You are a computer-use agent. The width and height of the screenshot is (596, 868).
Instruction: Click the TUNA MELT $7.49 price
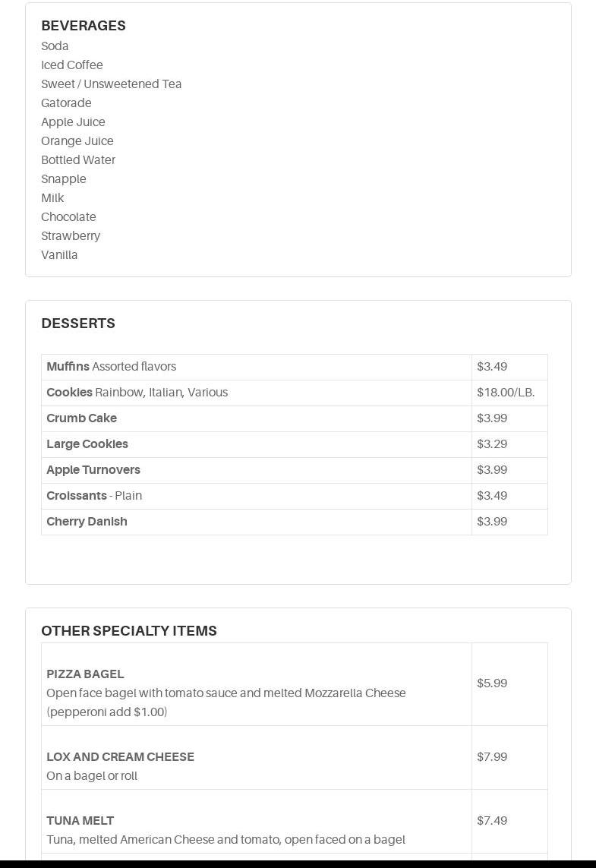tap(492, 821)
